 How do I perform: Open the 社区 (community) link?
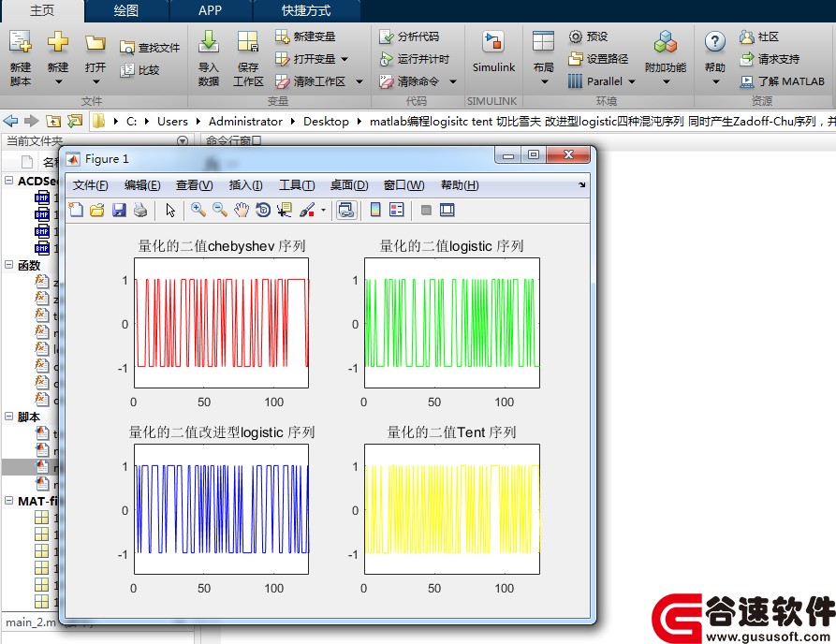(x=759, y=37)
